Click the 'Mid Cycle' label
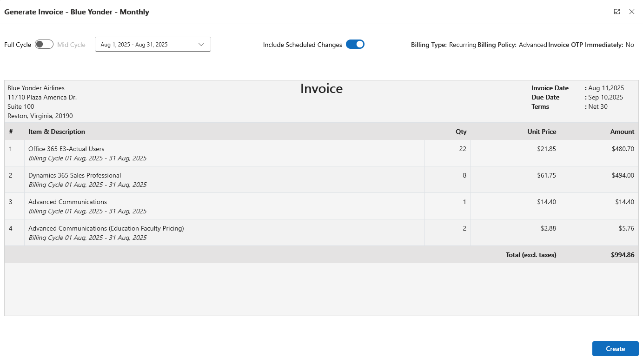643x364 pixels. point(71,45)
